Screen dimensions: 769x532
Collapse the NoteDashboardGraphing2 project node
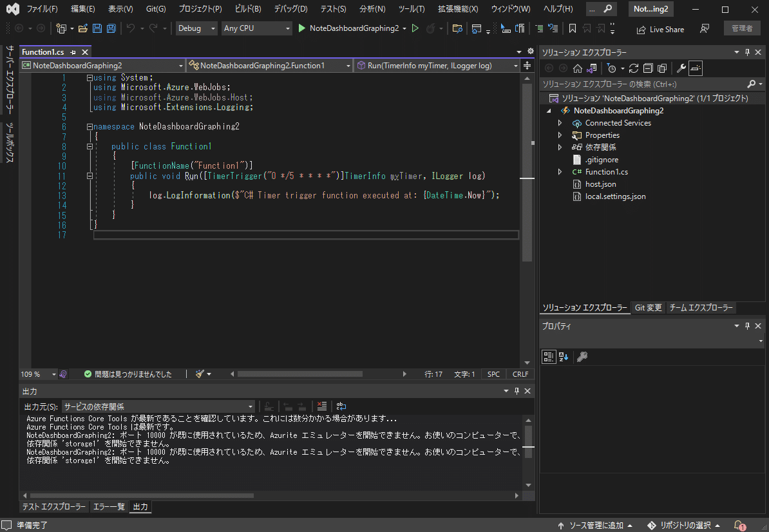click(549, 111)
